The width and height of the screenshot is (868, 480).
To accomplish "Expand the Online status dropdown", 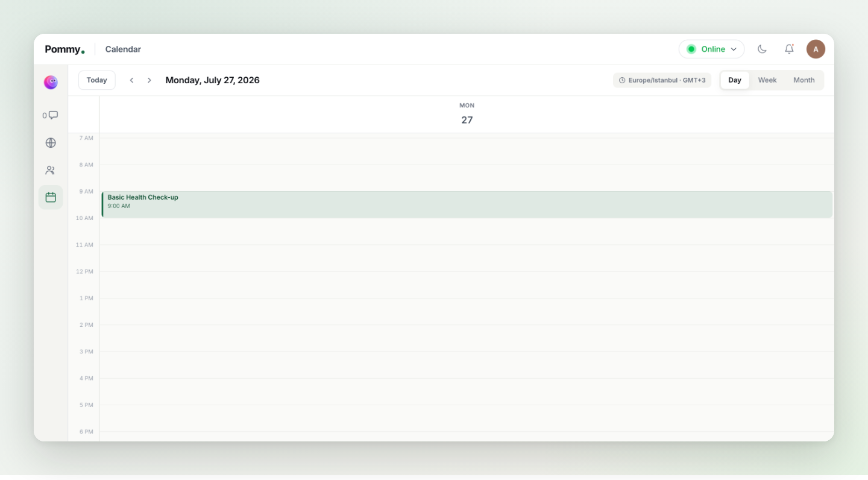I will point(711,49).
